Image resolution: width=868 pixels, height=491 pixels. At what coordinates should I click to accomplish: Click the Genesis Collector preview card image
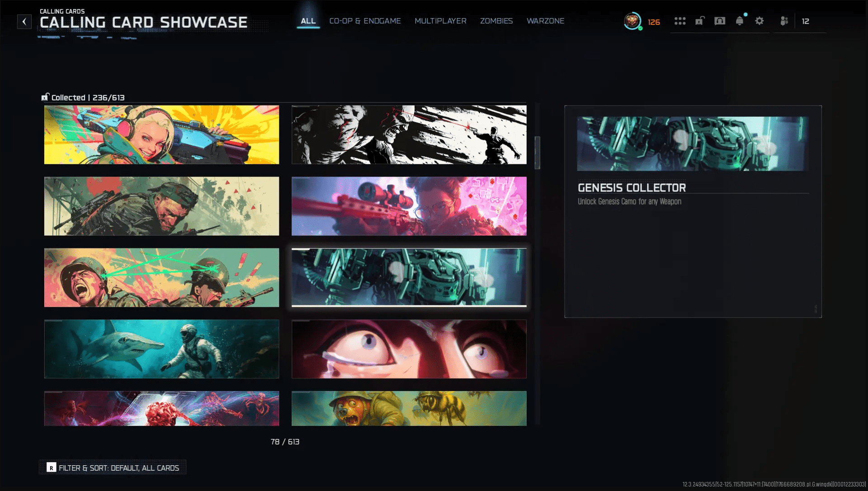click(x=693, y=144)
